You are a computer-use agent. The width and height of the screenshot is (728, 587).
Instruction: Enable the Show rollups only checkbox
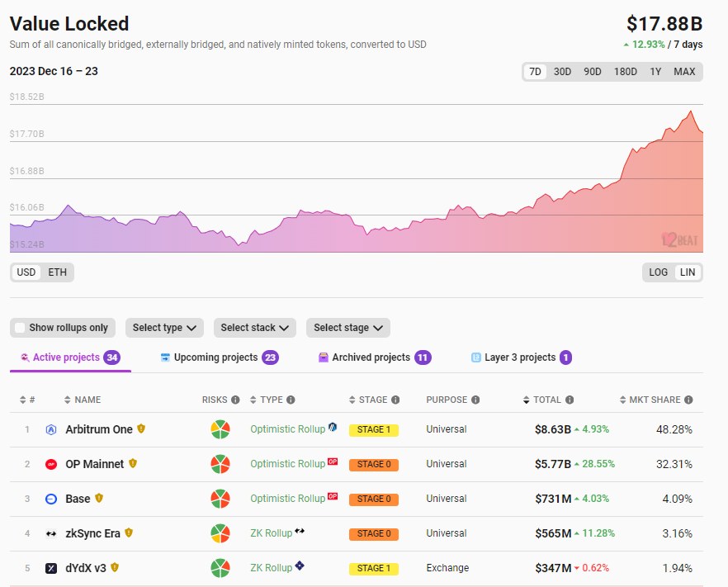click(21, 328)
